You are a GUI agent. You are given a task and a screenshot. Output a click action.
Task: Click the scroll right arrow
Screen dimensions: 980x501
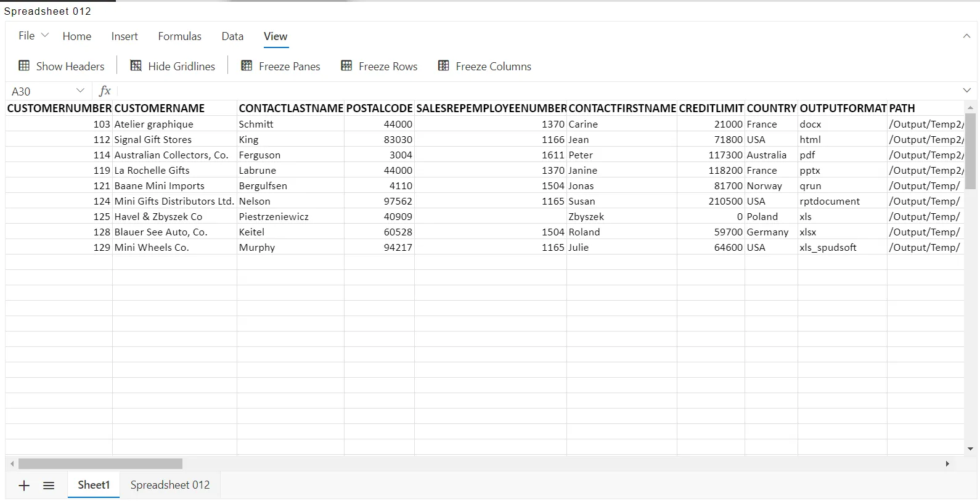pyautogui.click(x=947, y=463)
